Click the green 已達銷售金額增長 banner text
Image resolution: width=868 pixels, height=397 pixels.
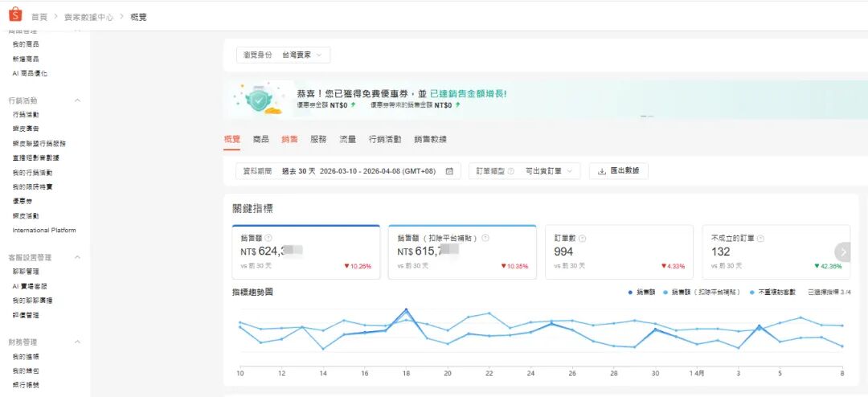(x=469, y=93)
